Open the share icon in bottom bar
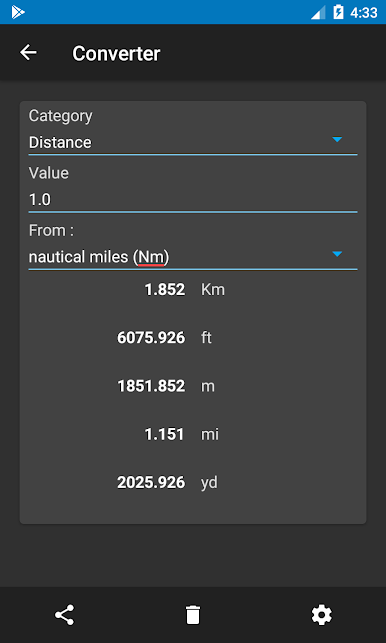386x643 pixels. 64,615
